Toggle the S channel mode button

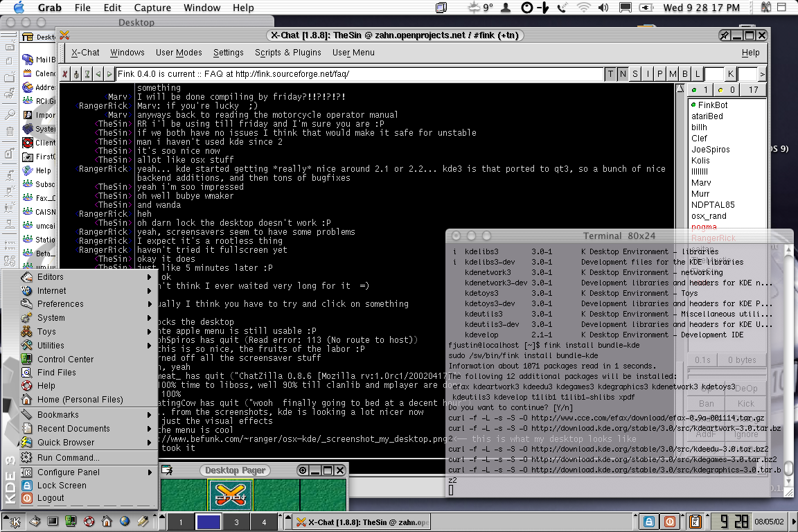click(x=635, y=74)
